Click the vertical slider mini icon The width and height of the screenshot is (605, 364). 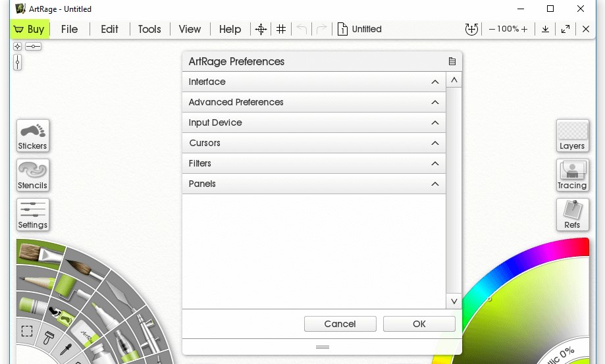click(x=17, y=62)
